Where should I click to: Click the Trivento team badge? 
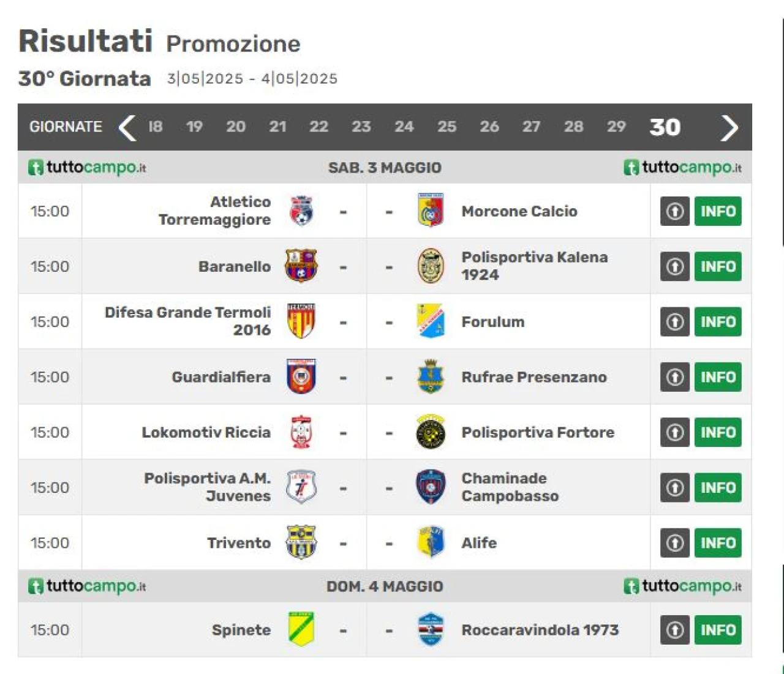tap(301, 542)
